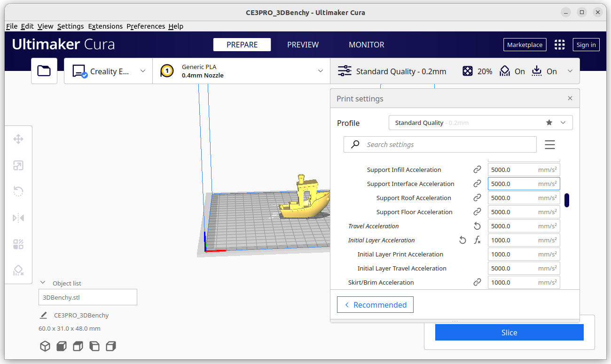This screenshot has height=364, width=611.
Task: Edit Support Infill Acceleration value
Action: (524, 170)
